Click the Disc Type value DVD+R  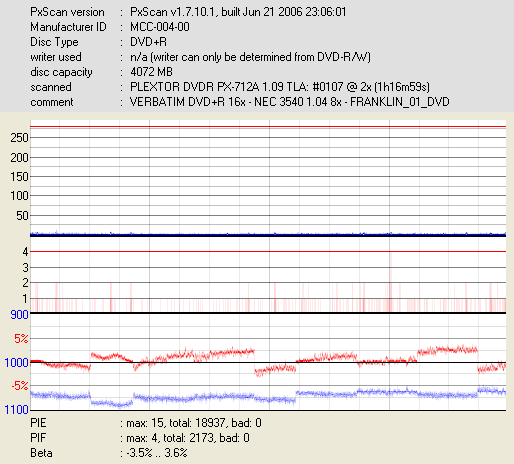coord(148,42)
